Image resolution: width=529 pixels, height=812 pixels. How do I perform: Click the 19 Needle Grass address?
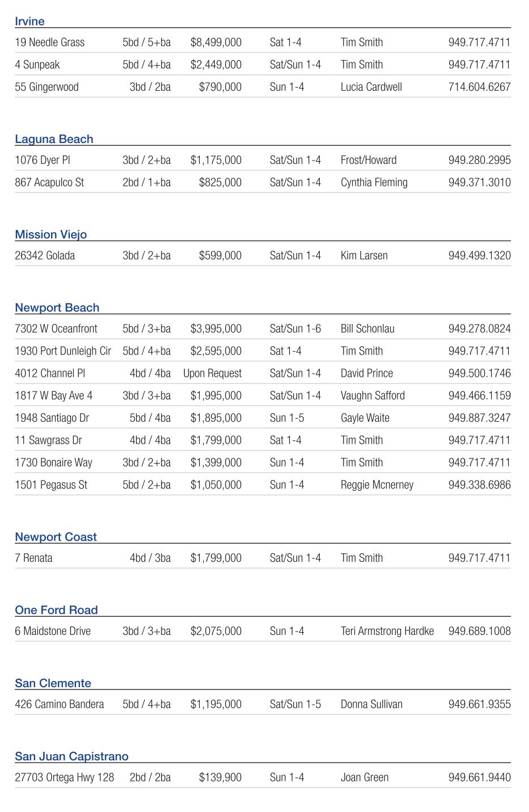49,43
